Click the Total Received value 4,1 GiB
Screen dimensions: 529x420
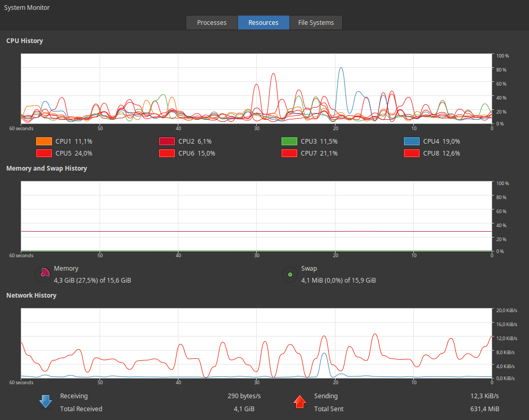(244, 409)
